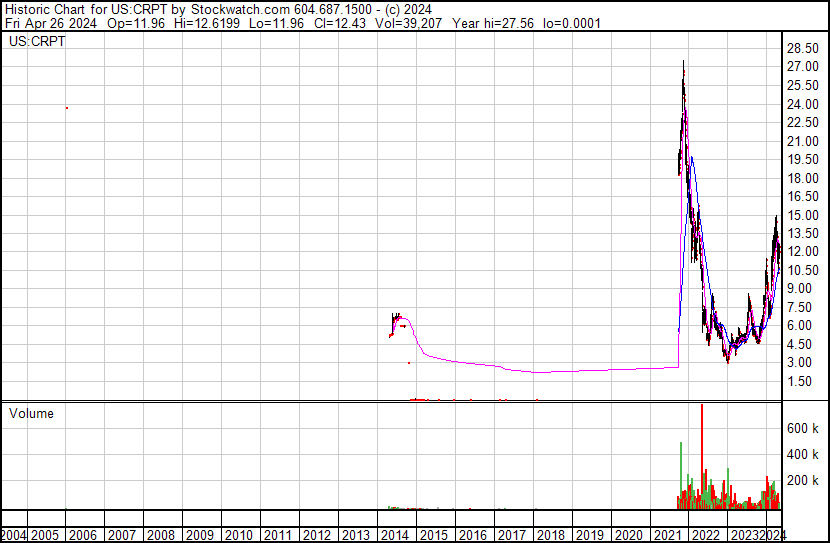Select the 2018 year axis label

pos(551,535)
